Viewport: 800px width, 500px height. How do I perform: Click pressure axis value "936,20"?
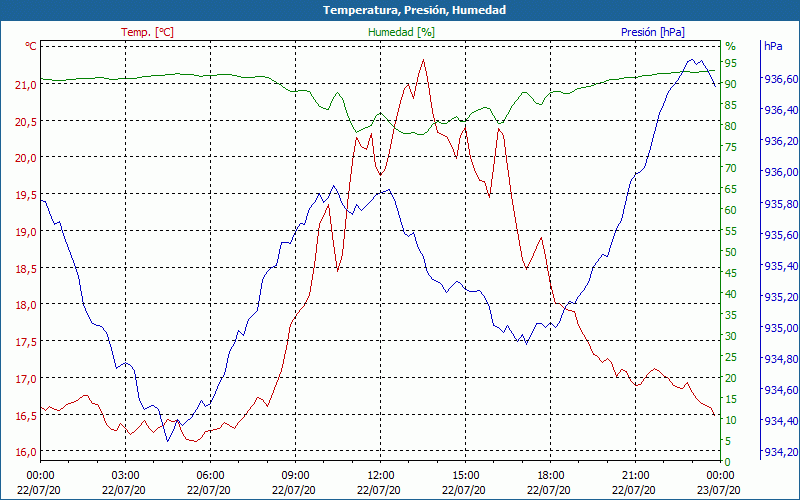[780, 141]
